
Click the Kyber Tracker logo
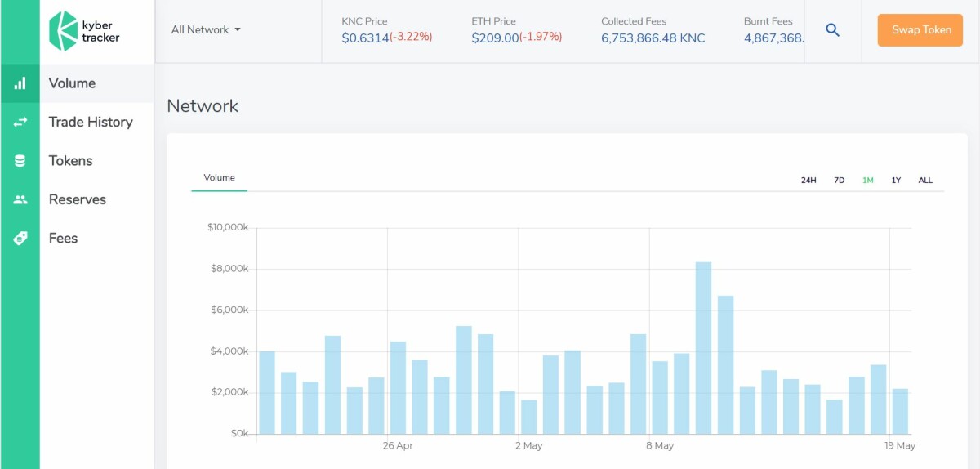(85, 31)
